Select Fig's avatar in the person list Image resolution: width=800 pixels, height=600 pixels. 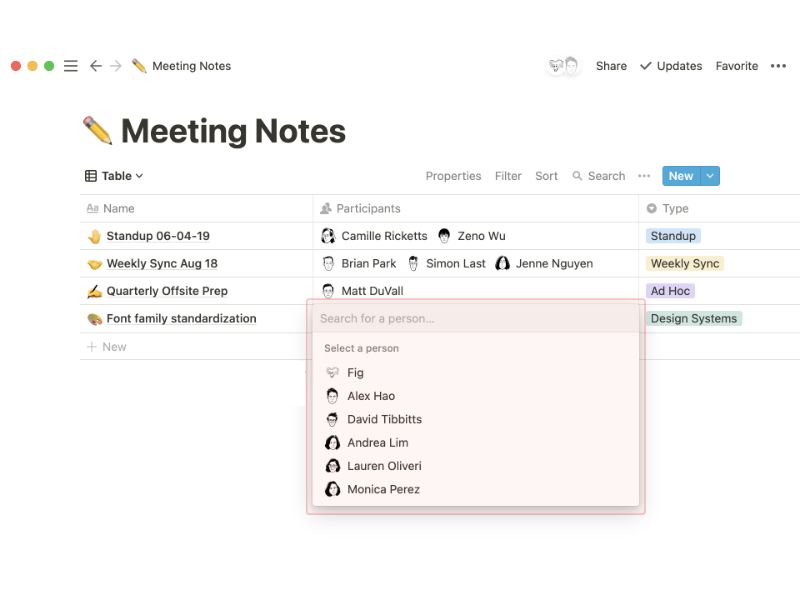(334, 372)
